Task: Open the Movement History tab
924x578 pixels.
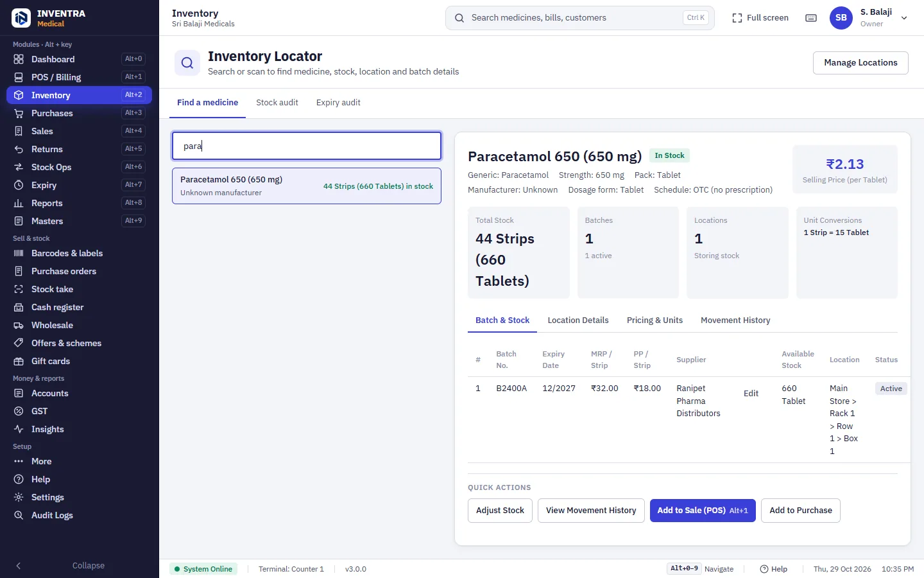Action: pyautogui.click(x=735, y=320)
